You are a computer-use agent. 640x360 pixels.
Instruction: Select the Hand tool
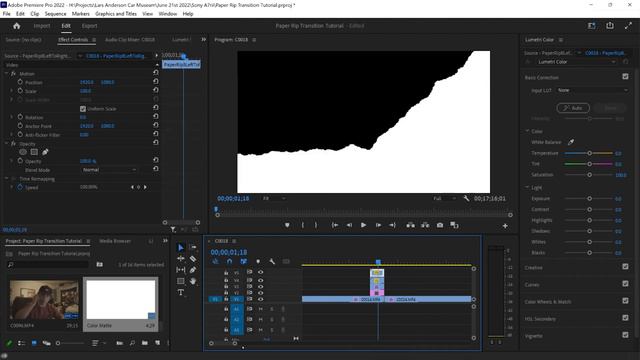tap(193, 281)
